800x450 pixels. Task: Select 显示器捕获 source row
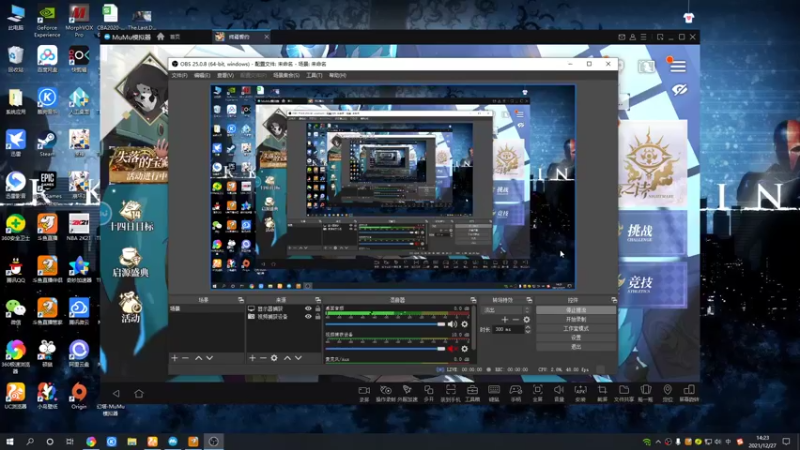284,309
